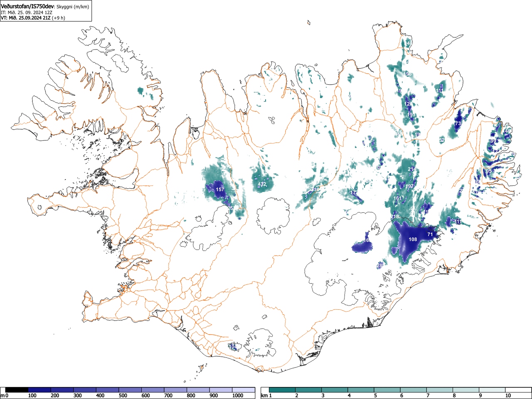Choose the 500–600 m legend swatch
532x399 pixels.
pos(130,390)
